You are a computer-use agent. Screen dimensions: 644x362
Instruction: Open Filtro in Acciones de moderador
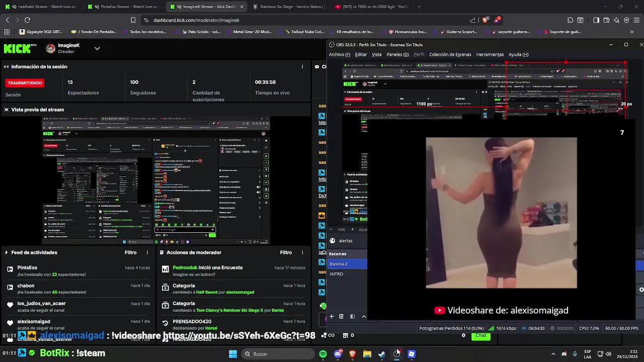pos(286,252)
